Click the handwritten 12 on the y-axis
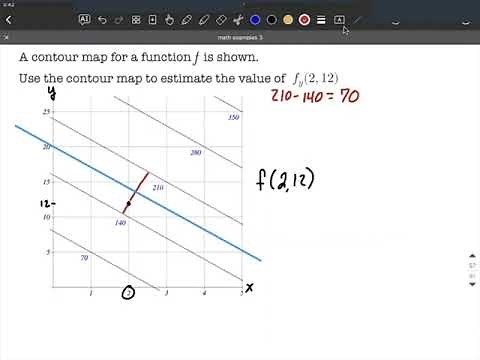Viewport: 480px width, 360px height. click(x=47, y=203)
